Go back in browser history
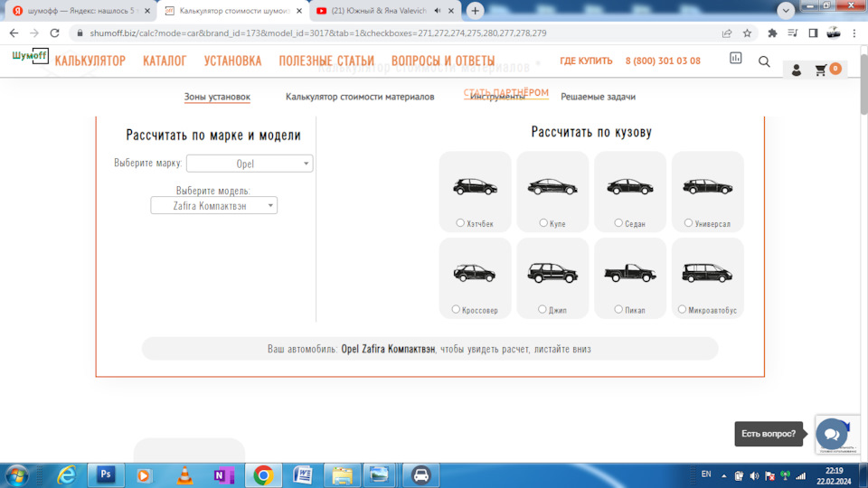The height and width of the screenshot is (488, 868). pyautogui.click(x=14, y=33)
